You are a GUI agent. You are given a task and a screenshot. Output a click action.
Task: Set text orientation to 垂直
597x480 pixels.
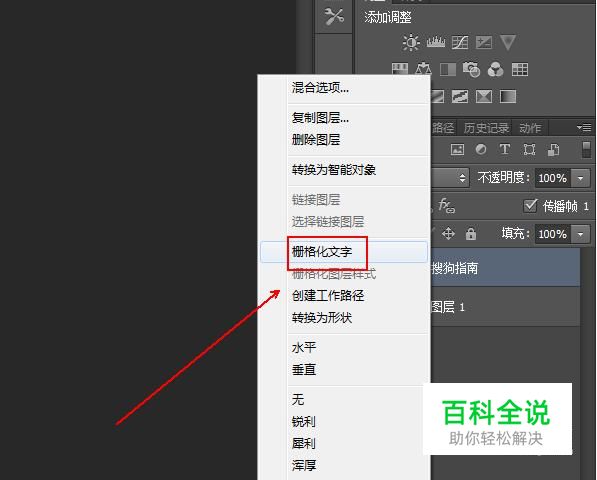pyautogui.click(x=344, y=370)
